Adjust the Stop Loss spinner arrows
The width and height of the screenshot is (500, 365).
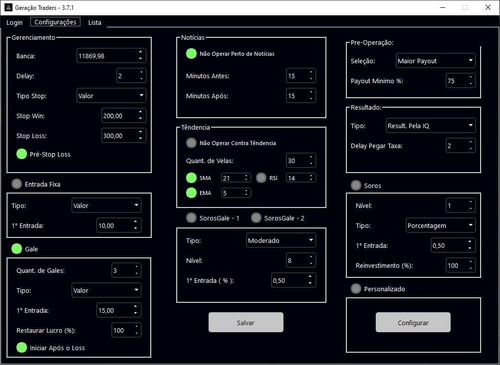(141, 136)
